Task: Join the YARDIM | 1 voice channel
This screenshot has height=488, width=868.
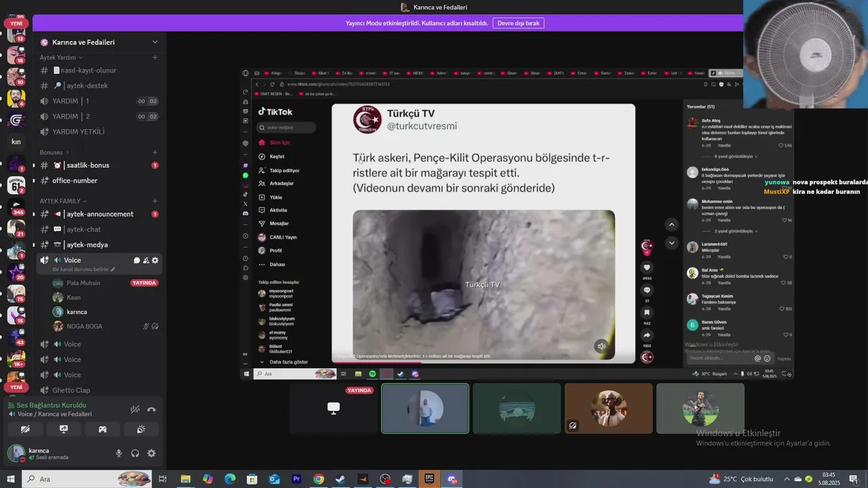Action: coord(99,101)
